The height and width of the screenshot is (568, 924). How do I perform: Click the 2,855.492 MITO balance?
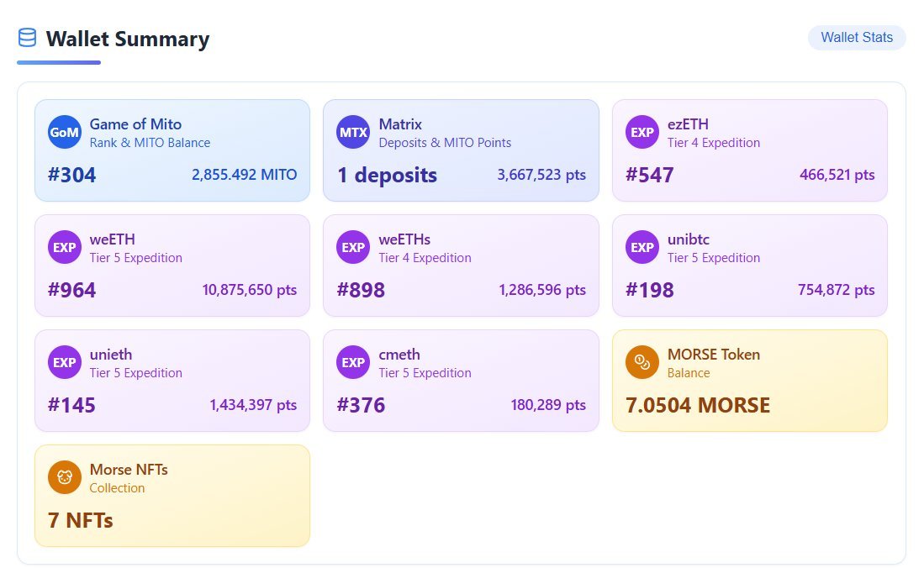pyautogui.click(x=244, y=175)
